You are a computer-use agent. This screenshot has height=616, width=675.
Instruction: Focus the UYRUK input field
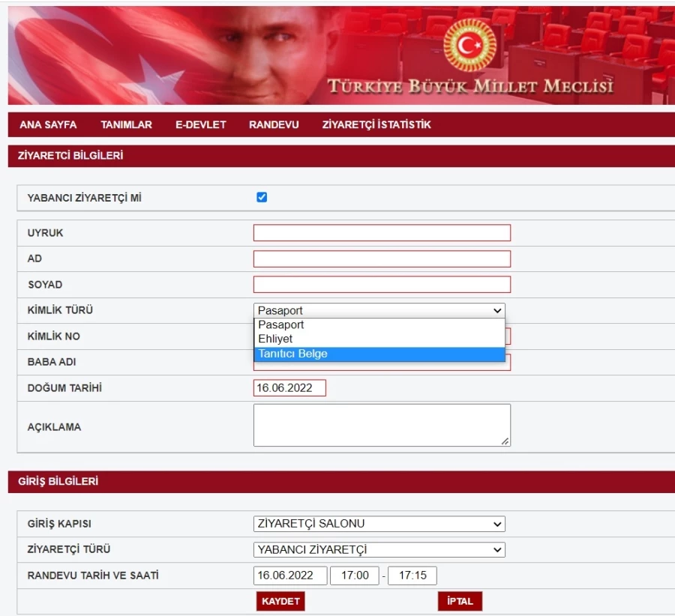[x=382, y=233]
